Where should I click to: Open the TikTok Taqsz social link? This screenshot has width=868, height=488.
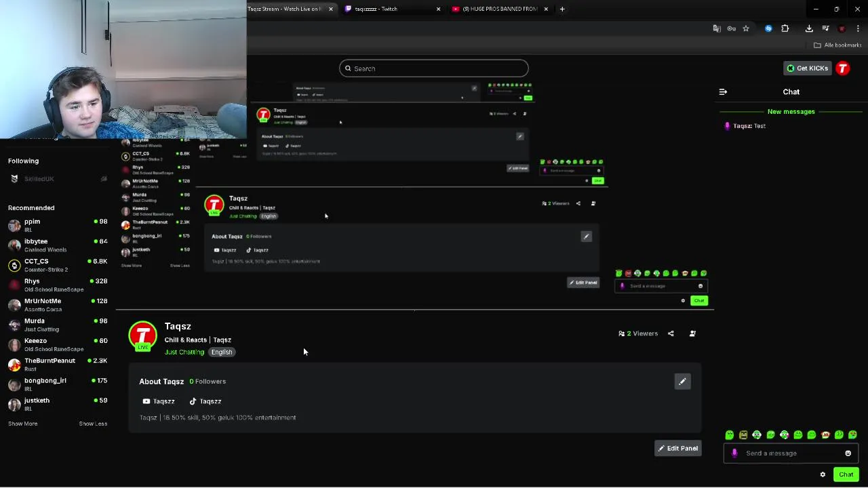pyautogui.click(x=205, y=401)
